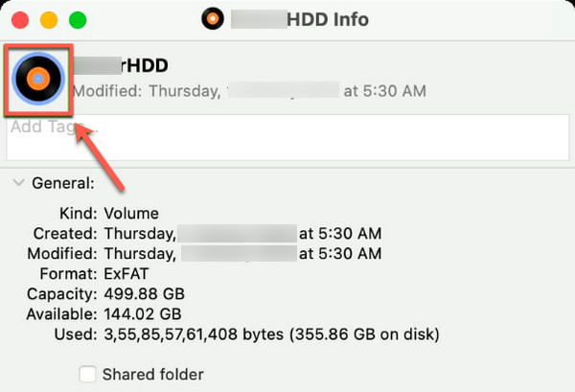Minimize the Info window with yellow button
This screenshot has height=392, width=575.
tap(48, 19)
